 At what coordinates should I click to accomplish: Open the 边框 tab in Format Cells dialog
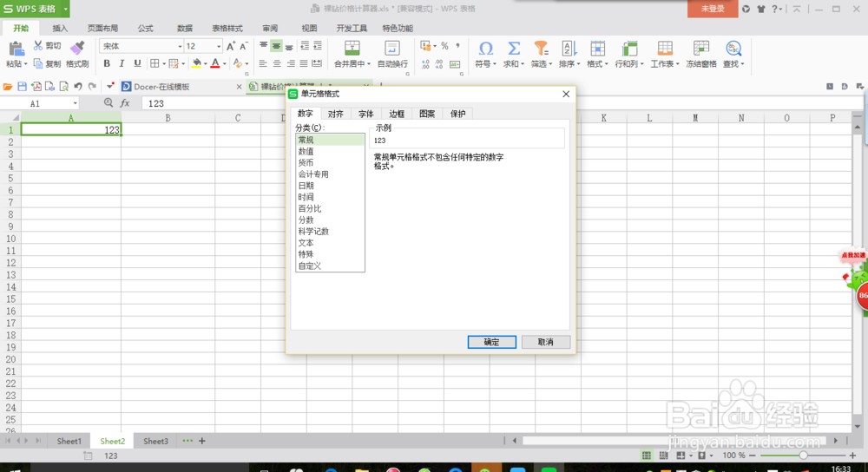tap(397, 114)
